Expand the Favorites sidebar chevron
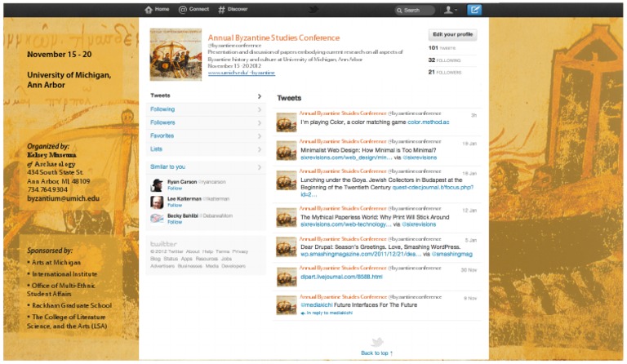This screenshot has width=627, height=364. pyautogui.click(x=260, y=136)
